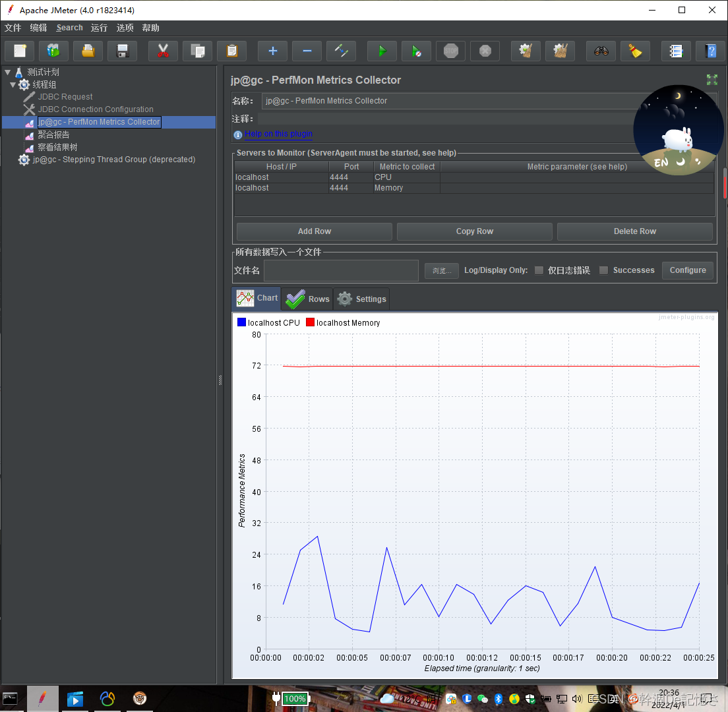Screen dimensions: 728x712
Task: Click the Help question mark toolbar icon
Action: [x=710, y=51]
